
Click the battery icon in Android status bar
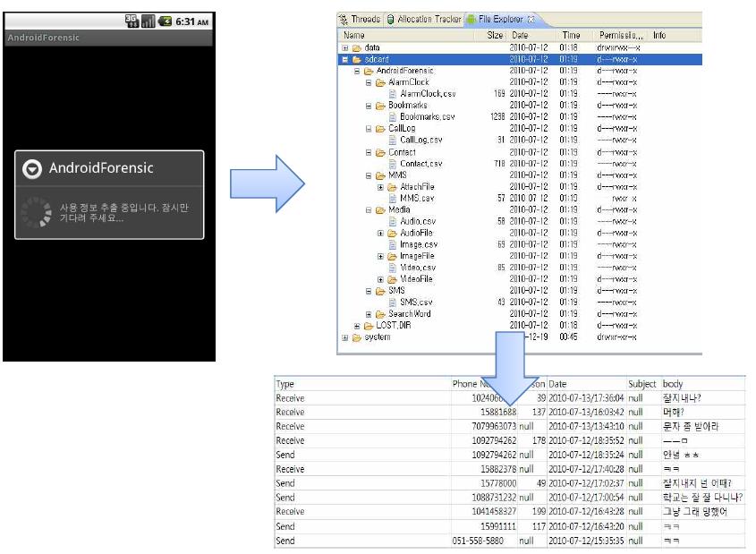click(x=165, y=21)
